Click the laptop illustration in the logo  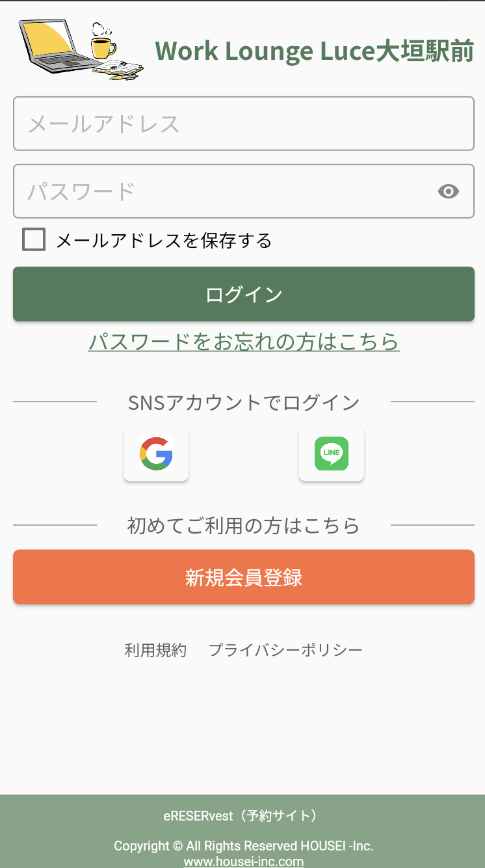tap(52, 46)
